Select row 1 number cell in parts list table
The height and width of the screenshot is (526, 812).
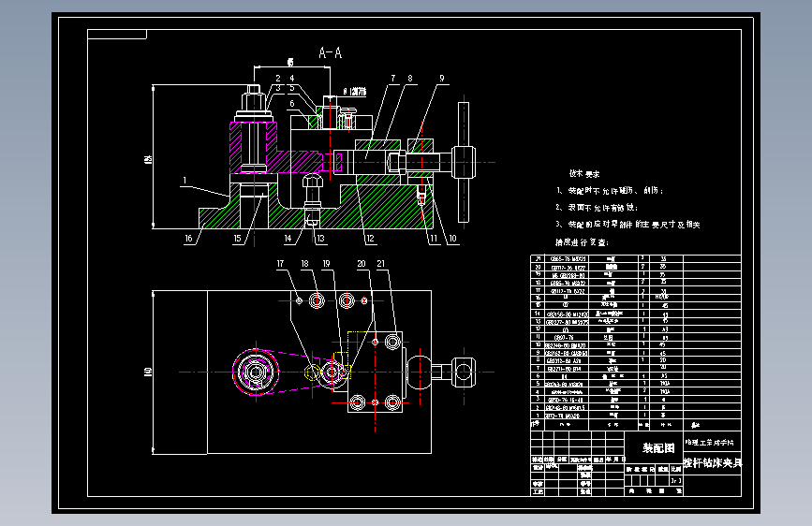click(x=538, y=416)
